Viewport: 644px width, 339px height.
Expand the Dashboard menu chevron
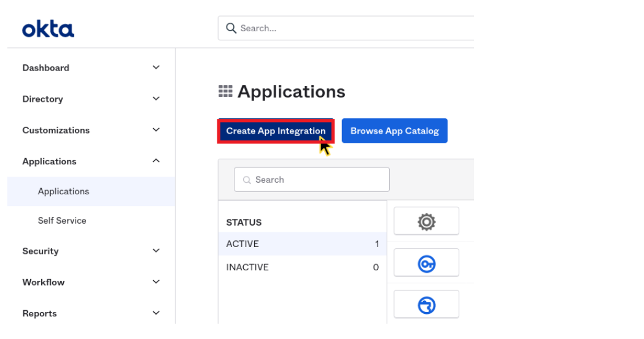click(156, 67)
